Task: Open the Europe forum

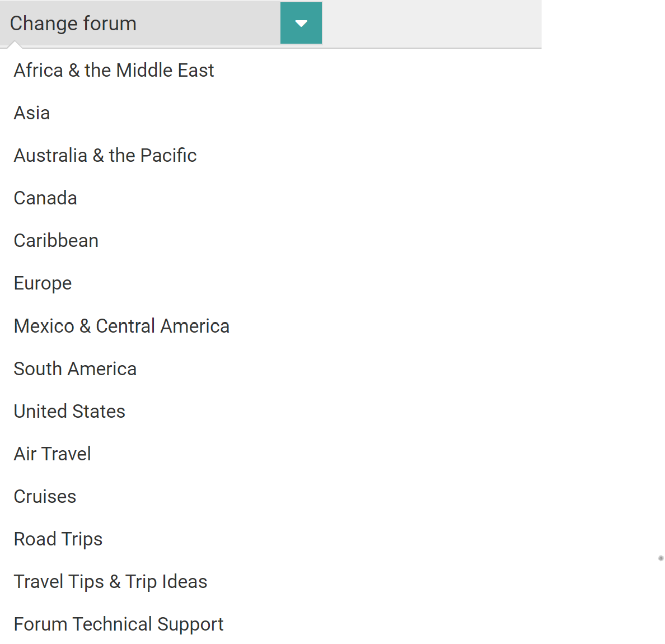Action: click(x=43, y=283)
